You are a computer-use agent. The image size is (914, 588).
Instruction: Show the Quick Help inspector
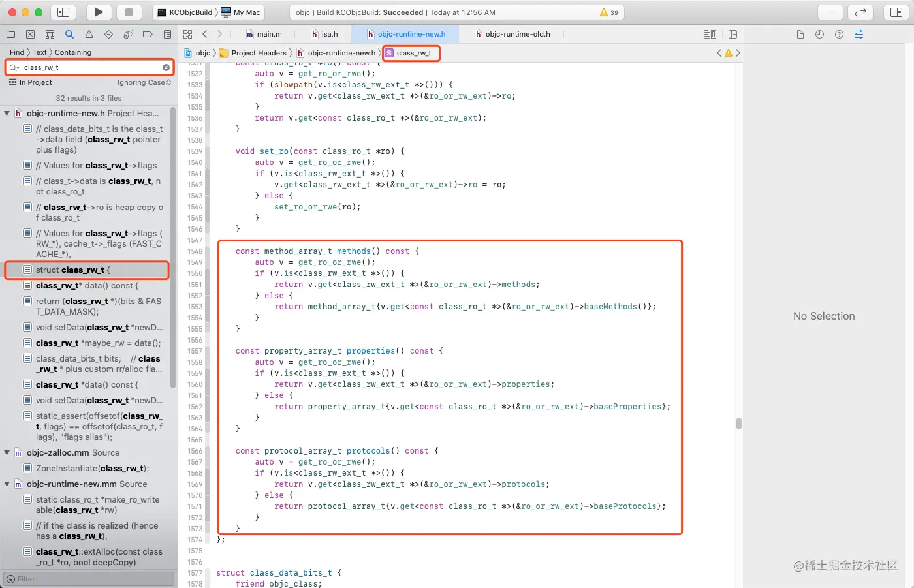tap(839, 34)
